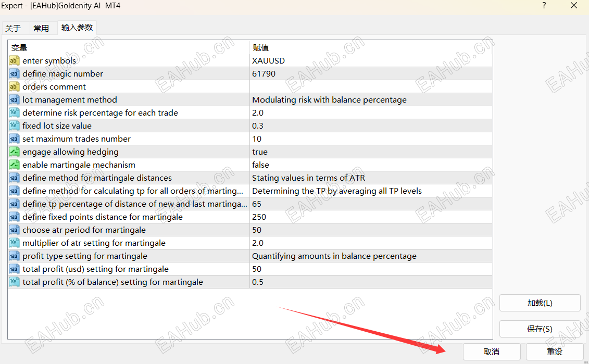Click the 保存(S) button

coord(540,329)
